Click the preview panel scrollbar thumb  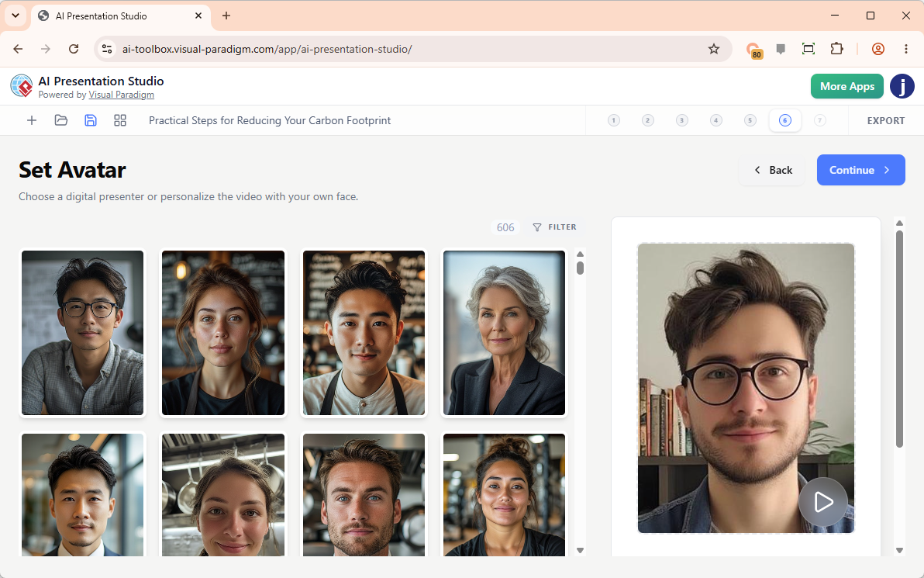[899, 339]
